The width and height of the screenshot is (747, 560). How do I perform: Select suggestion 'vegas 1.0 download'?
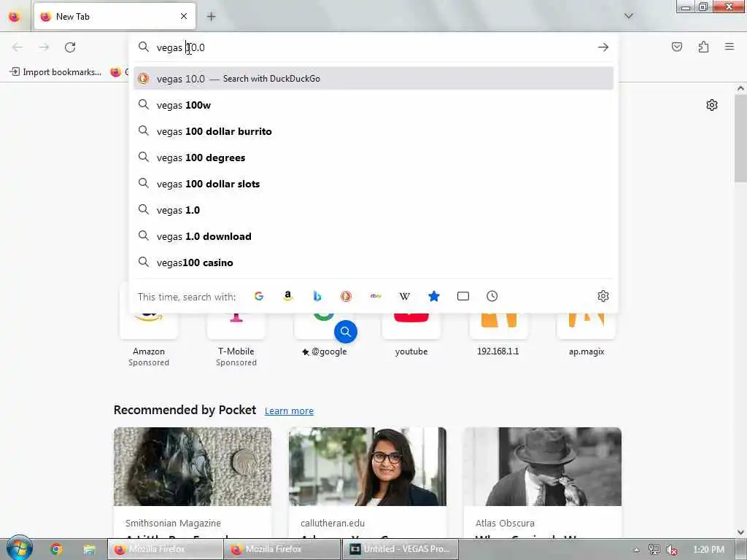pyautogui.click(x=373, y=236)
